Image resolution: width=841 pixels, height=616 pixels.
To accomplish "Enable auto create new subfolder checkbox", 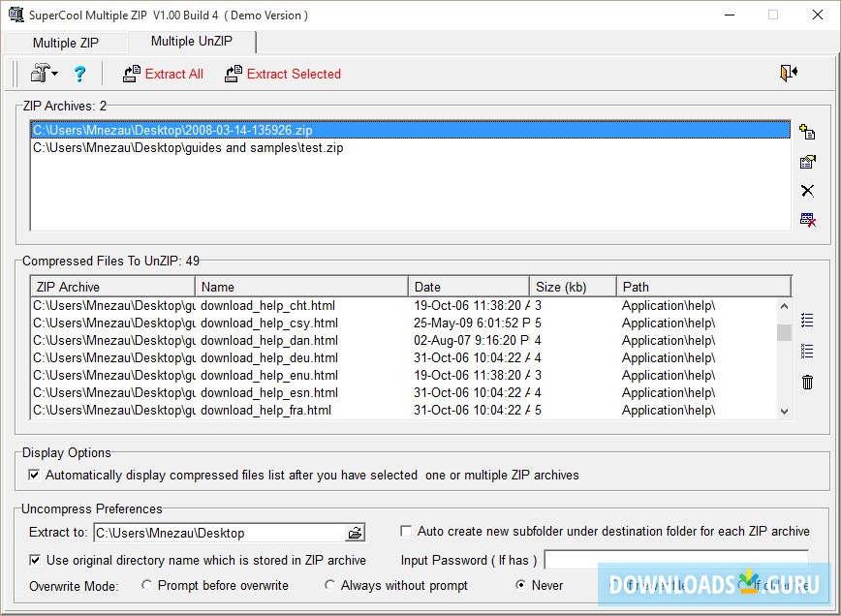I will [406, 532].
